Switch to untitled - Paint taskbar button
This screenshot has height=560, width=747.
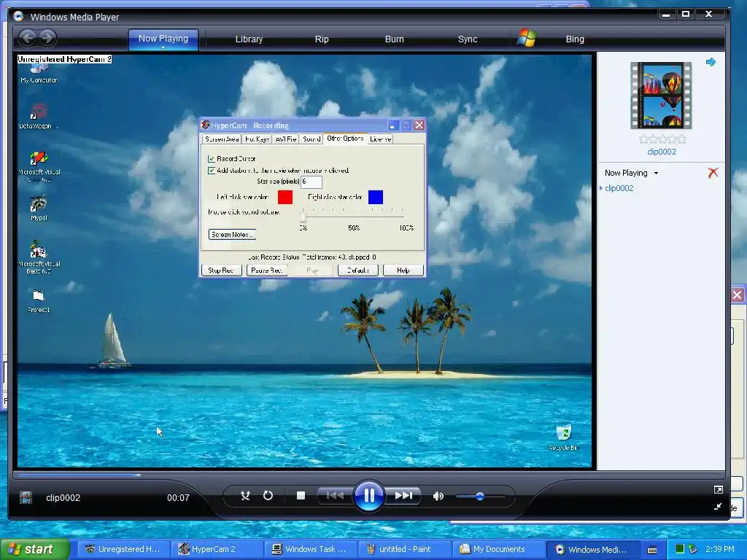tap(404, 549)
